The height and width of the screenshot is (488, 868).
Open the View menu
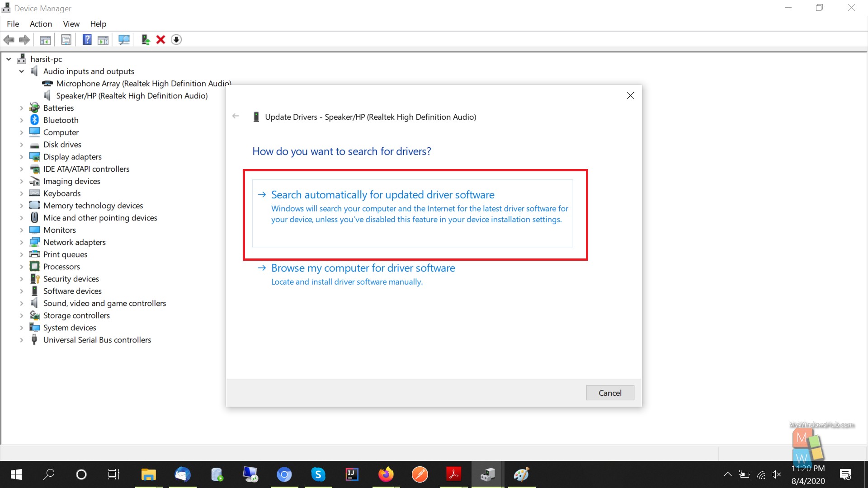pyautogui.click(x=71, y=24)
